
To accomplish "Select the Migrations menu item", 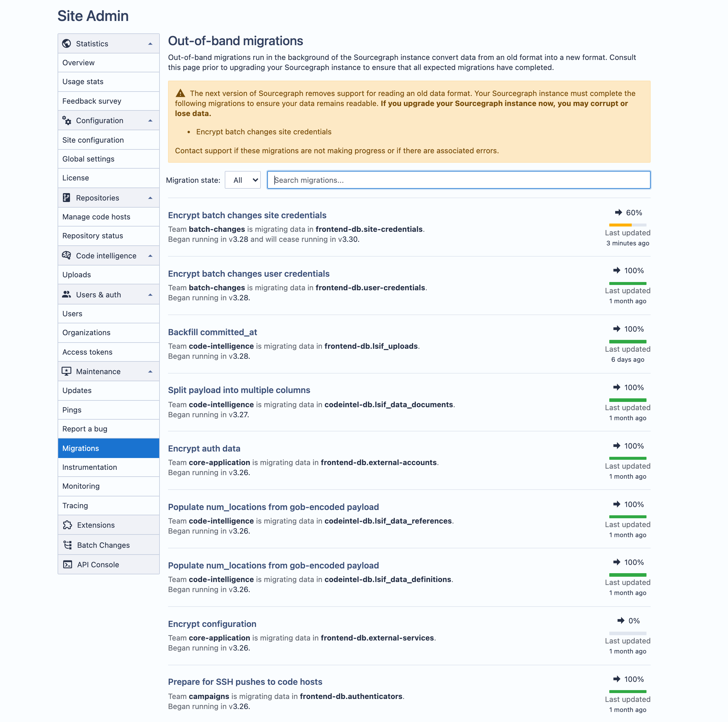I will tap(80, 448).
